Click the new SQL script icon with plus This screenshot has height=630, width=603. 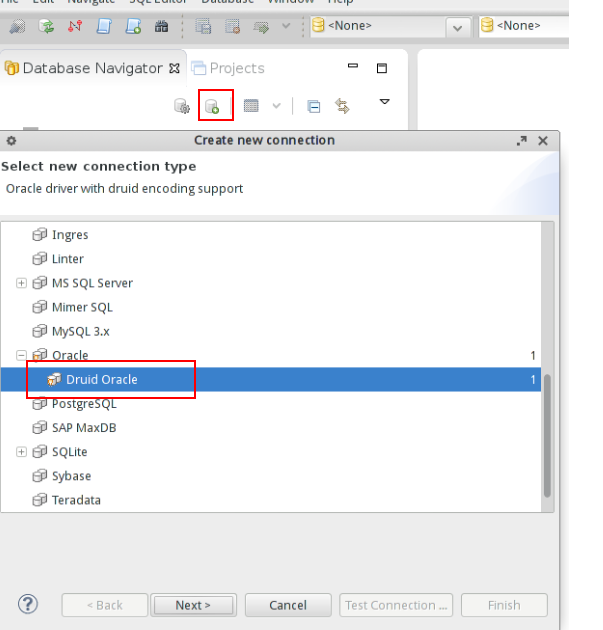pyautogui.click(x=133, y=27)
